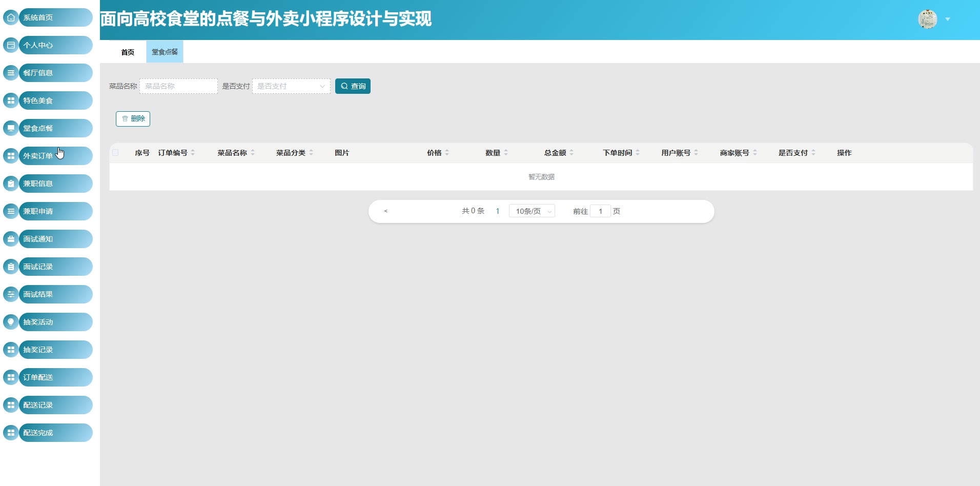Click the 查询 search button

[353, 86]
